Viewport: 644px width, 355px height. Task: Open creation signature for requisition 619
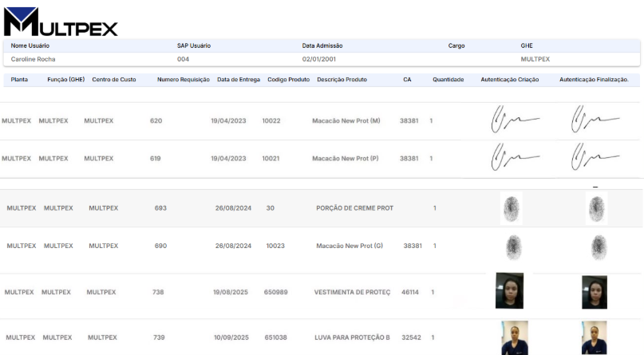point(515,156)
